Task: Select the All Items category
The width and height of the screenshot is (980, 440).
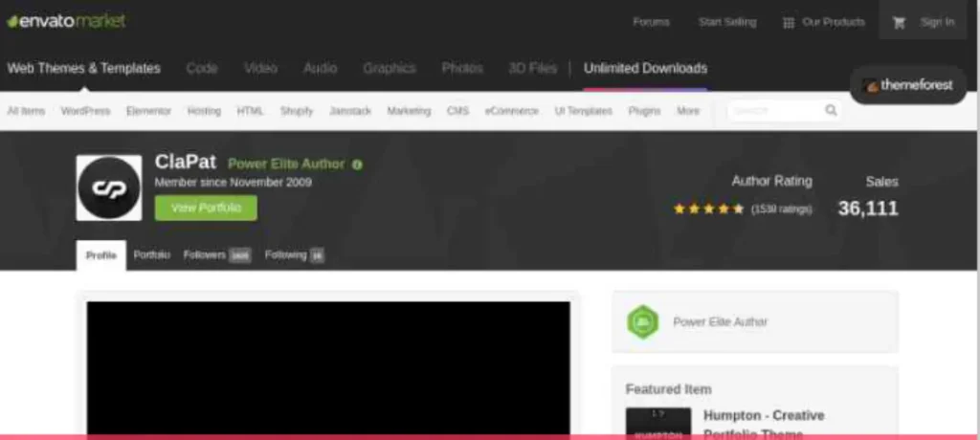Action: tap(26, 111)
